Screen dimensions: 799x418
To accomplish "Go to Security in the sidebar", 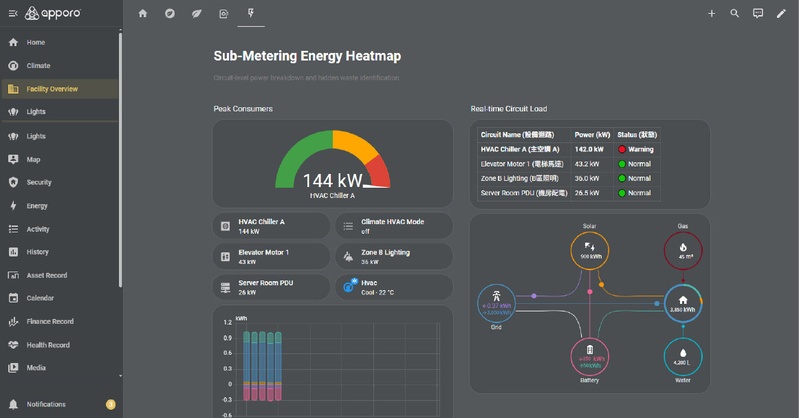I will [60, 182].
